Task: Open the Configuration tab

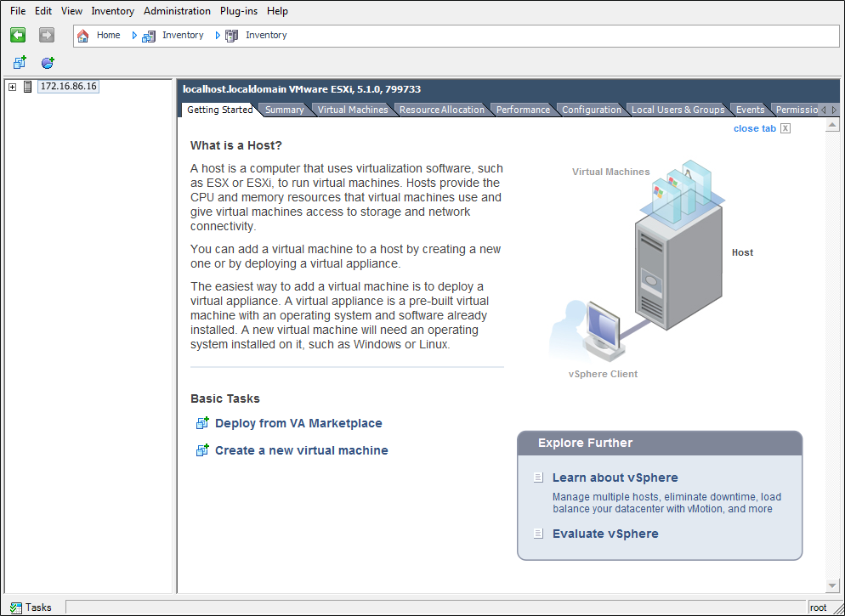Action: coord(592,110)
